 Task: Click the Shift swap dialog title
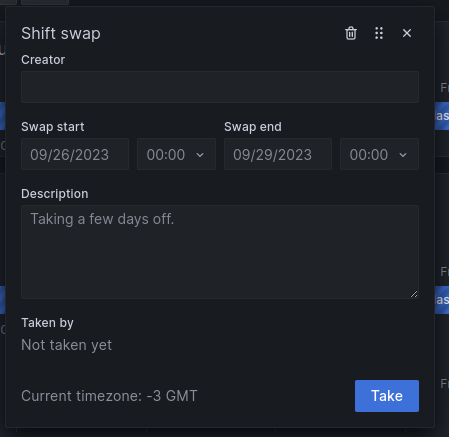tap(61, 34)
